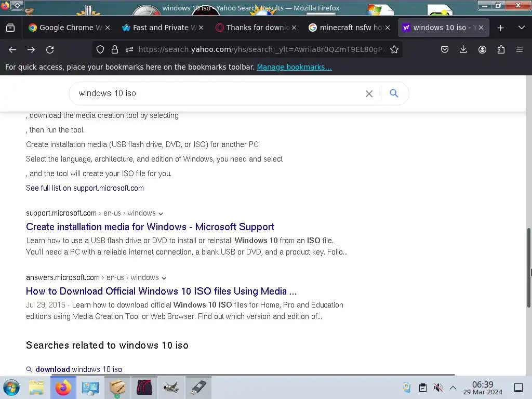The image size is (532, 399).
Task: List all tabs dropdown
Action: tap(522, 28)
